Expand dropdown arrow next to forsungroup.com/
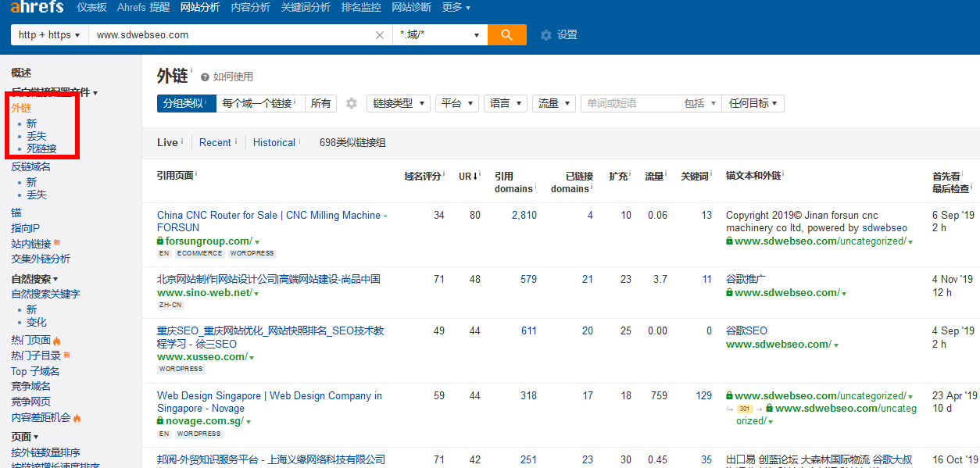980x468 pixels. (x=257, y=242)
